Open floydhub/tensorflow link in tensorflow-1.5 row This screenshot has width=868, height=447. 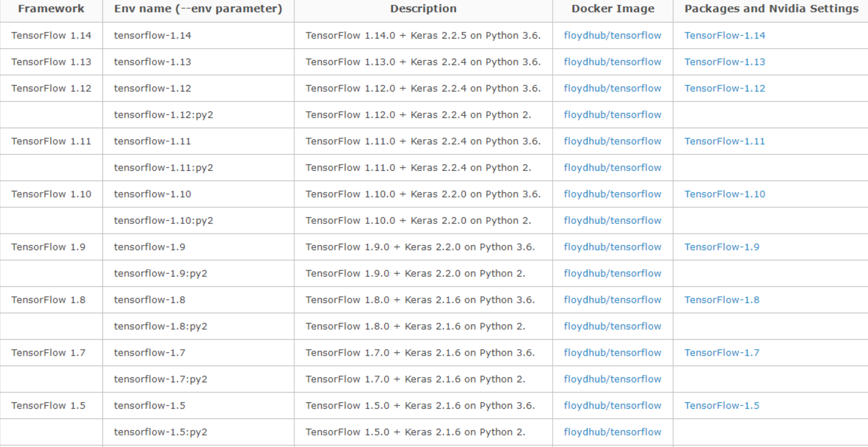pos(612,405)
